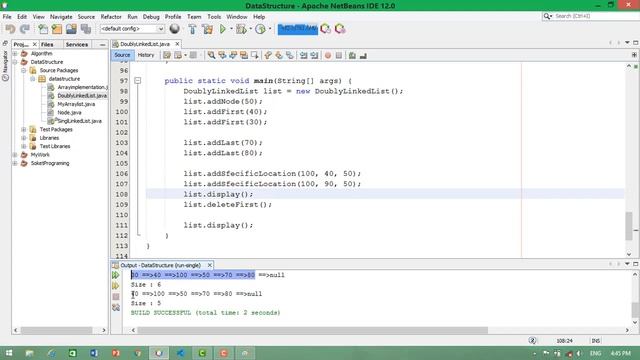Comment selected lines icon
The height and width of the screenshot is (360, 640).
coord(352,55)
